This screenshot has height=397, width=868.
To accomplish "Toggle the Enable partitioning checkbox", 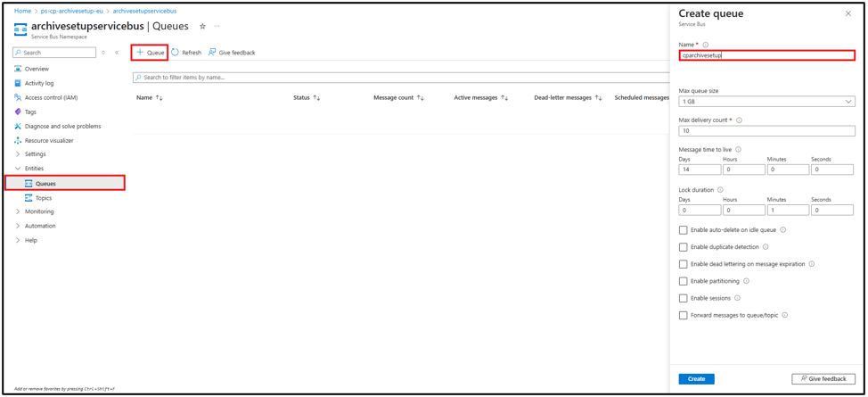I will click(x=684, y=281).
